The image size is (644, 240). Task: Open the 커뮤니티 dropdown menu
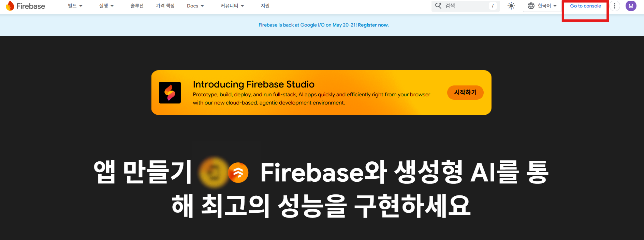pos(232,6)
